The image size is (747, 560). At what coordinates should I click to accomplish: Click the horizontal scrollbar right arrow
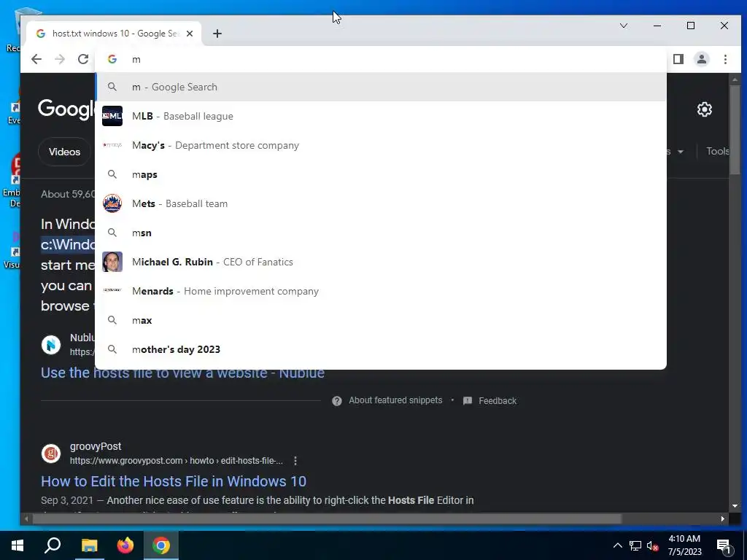pos(723,518)
